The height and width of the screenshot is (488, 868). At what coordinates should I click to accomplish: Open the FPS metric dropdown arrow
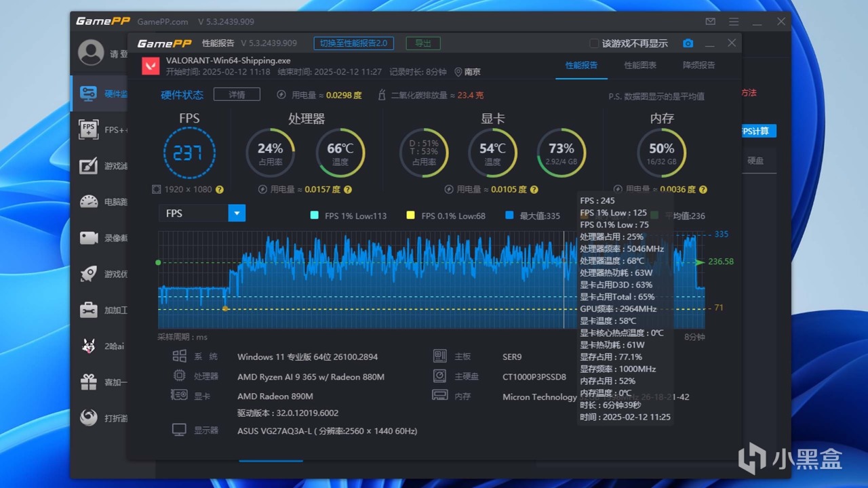pyautogui.click(x=237, y=213)
